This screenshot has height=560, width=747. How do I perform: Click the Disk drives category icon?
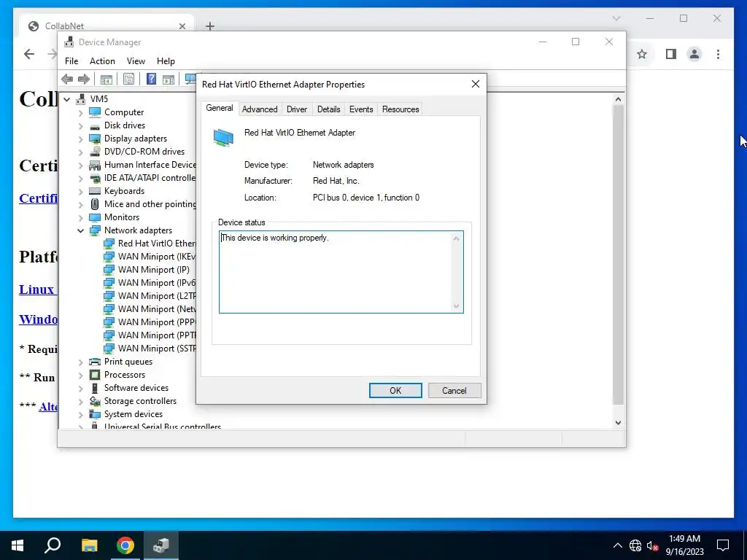pos(96,125)
